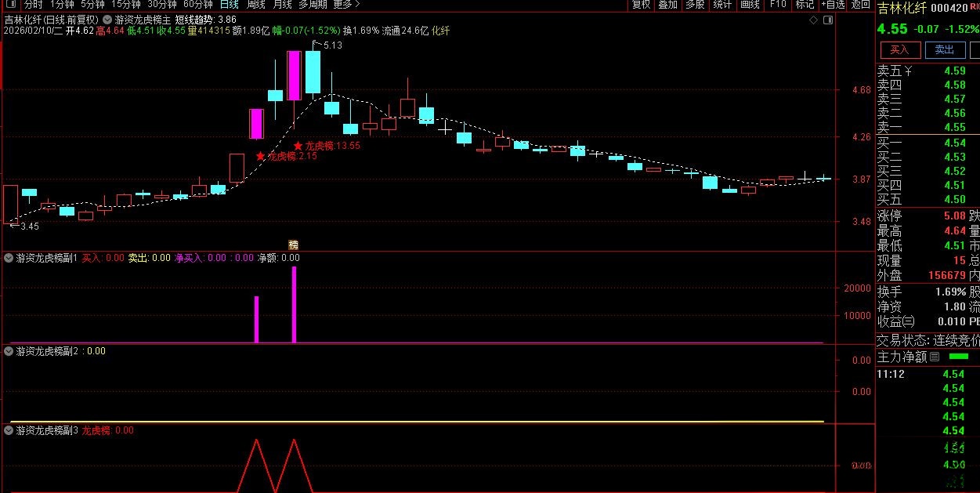Screen dimensions: 980x493
Task: Toggle 叠加 overlay mode
Action: pyautogui.click(x=667, y=5)
